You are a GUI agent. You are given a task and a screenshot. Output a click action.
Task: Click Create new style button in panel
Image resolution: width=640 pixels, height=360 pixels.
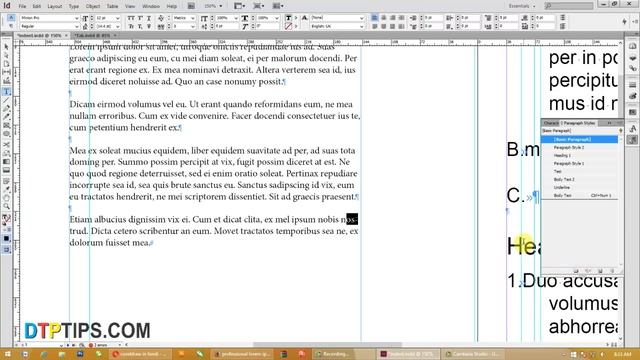[x=600, y=271]
